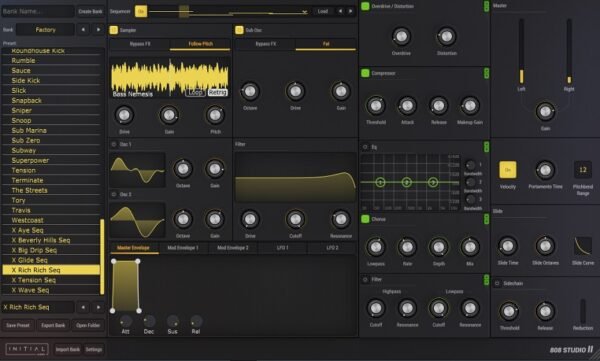Adjust the Sampler Drive knob
The height and width of the screenshot is (361, 600).
(124, 115)
